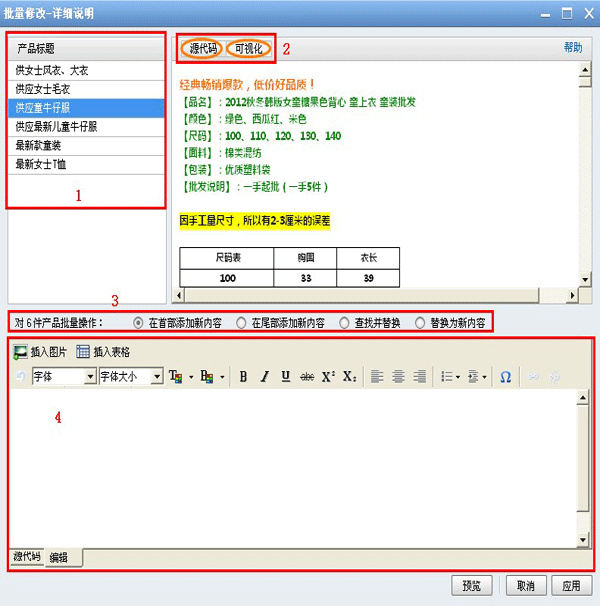Click preview pane scroll up arrow
This screenshot has height=606, width=600.
coord(585,70)
